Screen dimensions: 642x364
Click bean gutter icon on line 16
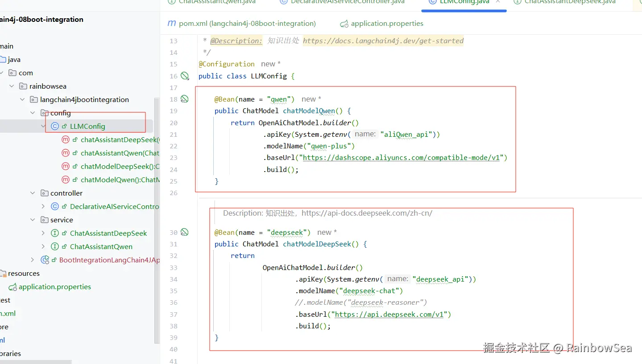185,76
